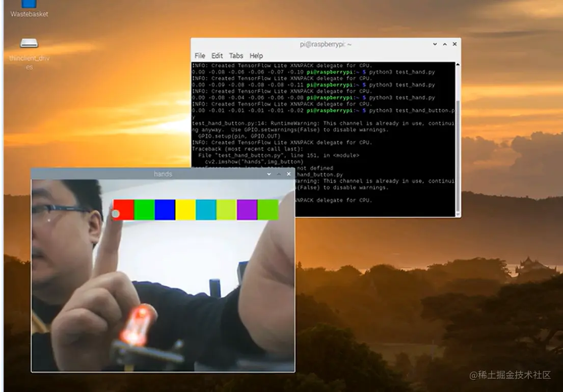Click 'python3 test_hand_button.p' command text
Viewport: 563px width, 392px height.
tap(412, 111)
